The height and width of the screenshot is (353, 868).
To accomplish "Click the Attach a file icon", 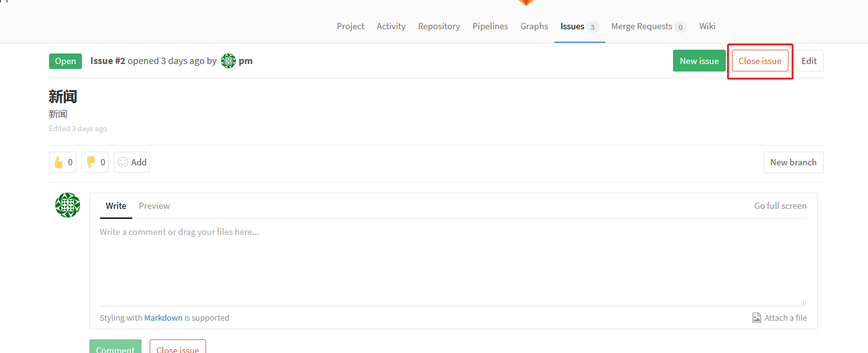I will [756, 318].
